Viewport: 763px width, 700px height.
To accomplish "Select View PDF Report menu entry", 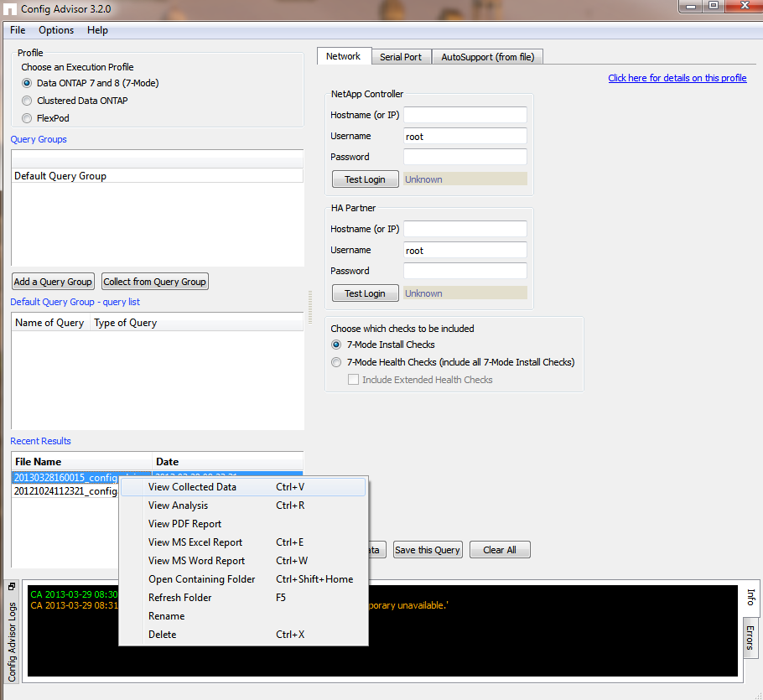I will point(243,524).
